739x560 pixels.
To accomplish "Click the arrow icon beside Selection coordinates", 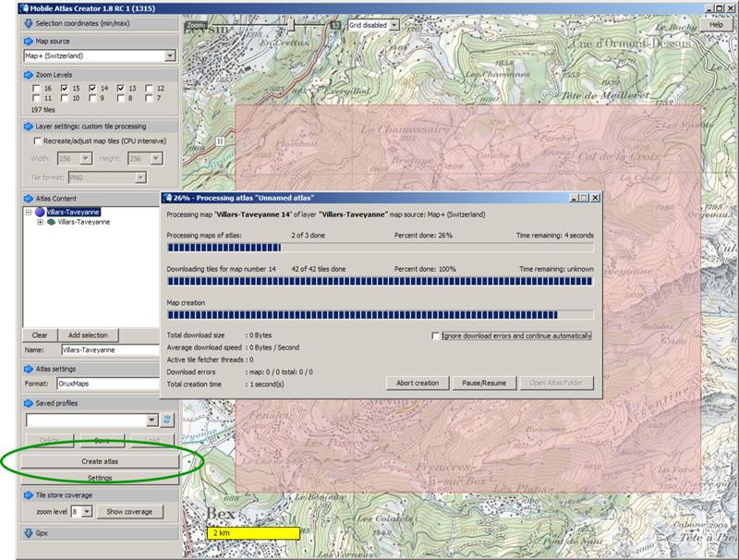I will pos(27,22).
